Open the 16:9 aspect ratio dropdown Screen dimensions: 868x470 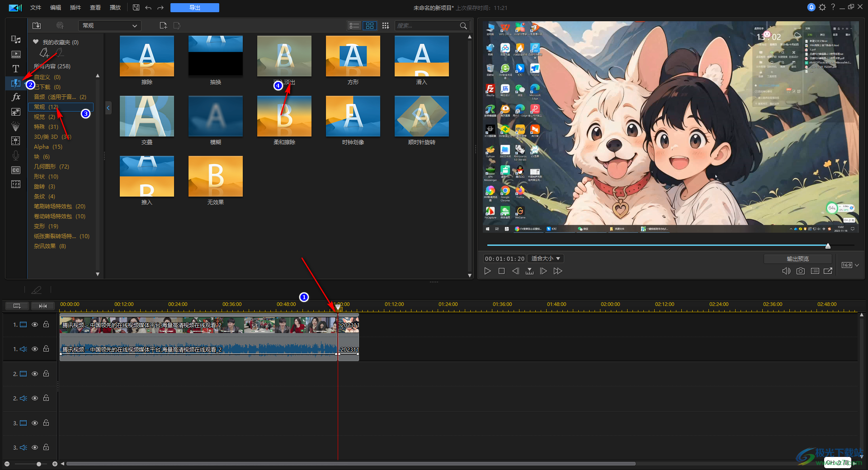point(850,265)
